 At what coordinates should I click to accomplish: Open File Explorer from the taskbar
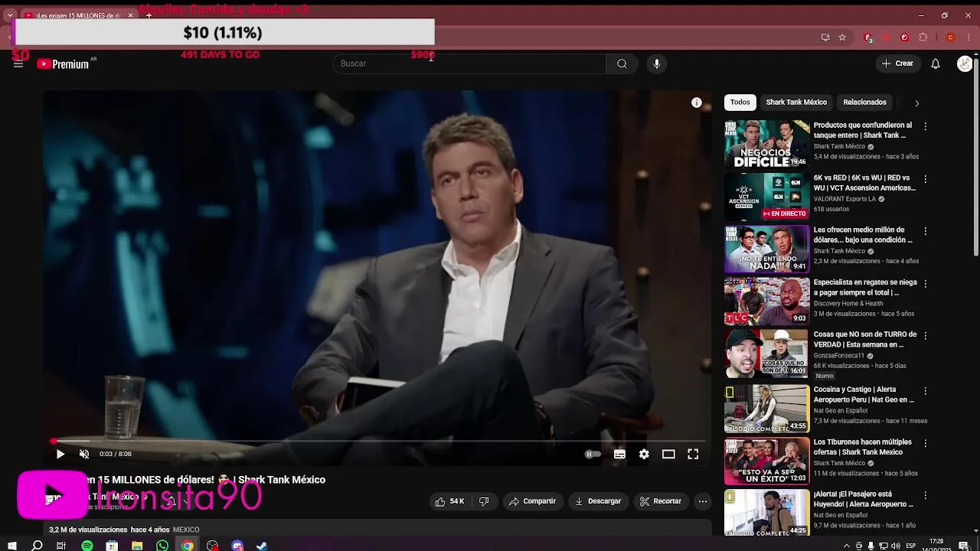[137, 546]
